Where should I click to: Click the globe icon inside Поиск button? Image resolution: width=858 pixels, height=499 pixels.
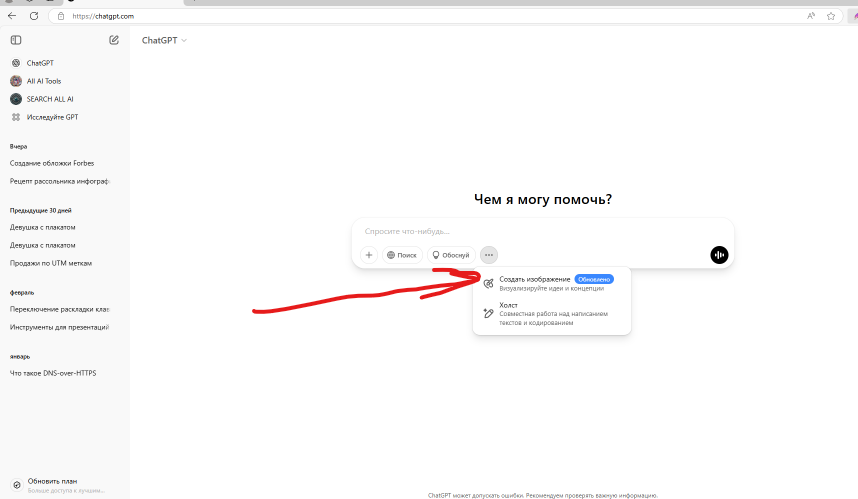click(x=391, y=255)
